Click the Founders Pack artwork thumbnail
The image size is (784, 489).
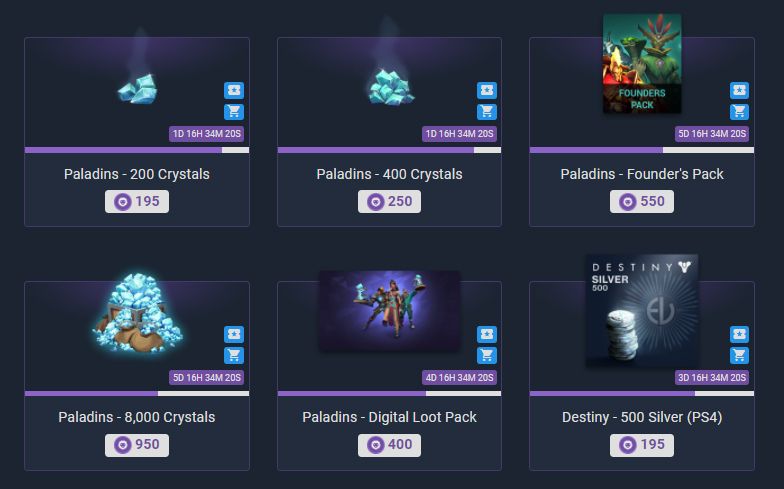point(642,64)
